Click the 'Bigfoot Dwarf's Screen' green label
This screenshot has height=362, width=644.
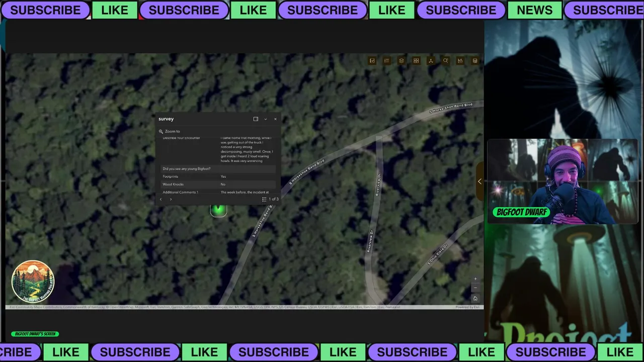click(35, 334)
